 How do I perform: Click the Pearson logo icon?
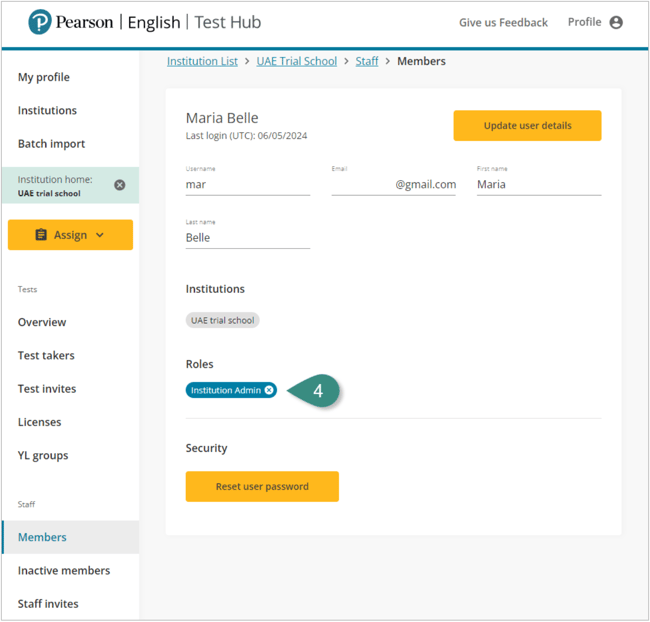coord(40,22)
